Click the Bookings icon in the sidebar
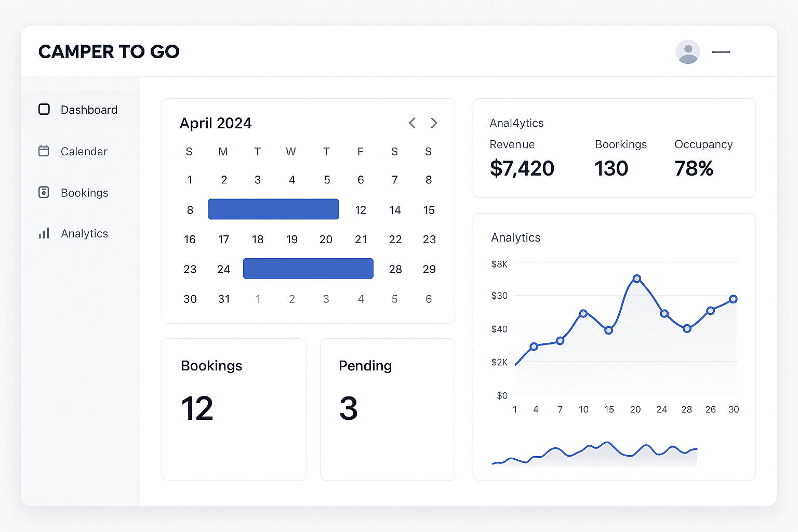This screenshot has height=532, width=798. tap(44, 192)
